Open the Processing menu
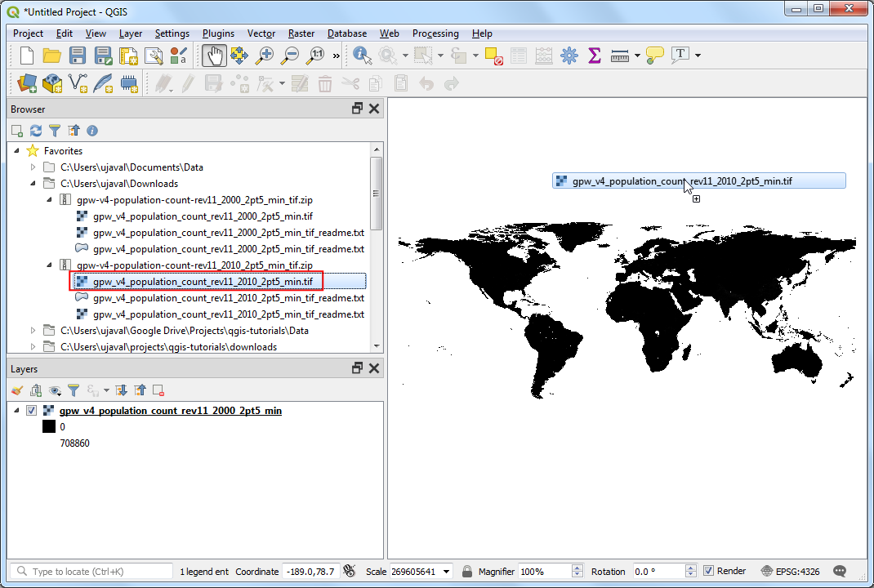874x588 pixels. pos(435,33)
